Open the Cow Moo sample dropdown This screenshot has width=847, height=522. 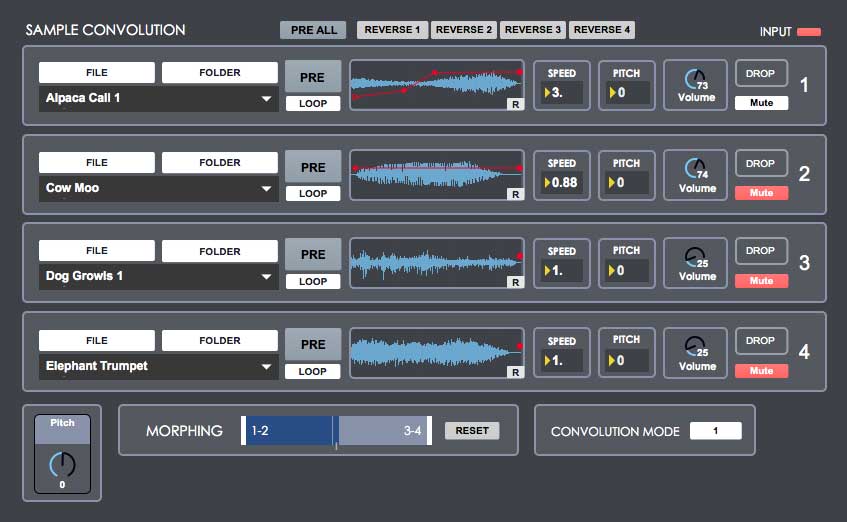click(158, 188)
